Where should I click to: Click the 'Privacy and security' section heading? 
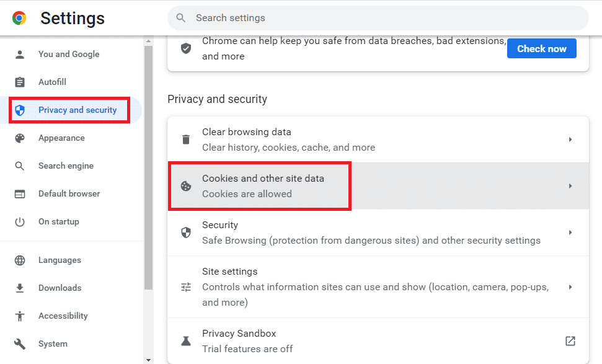point(218,99)
